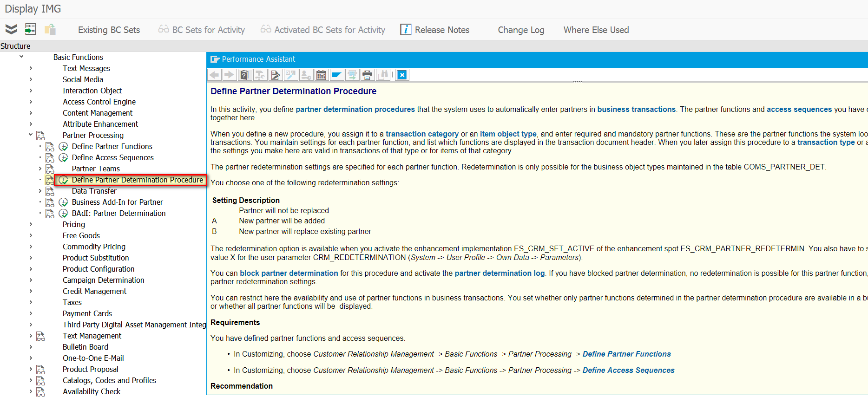Click the position-on-entry icon with green arrow
Viewport: 868px width, 397px height.
31,29
